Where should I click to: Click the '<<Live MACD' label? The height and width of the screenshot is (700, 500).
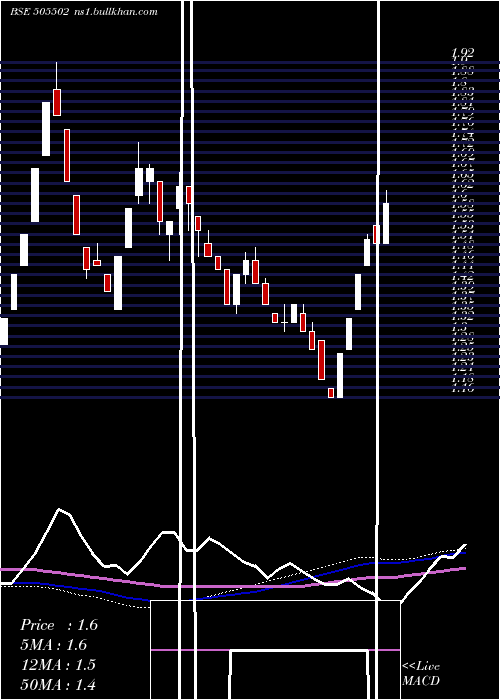click(x=421, y=674)
